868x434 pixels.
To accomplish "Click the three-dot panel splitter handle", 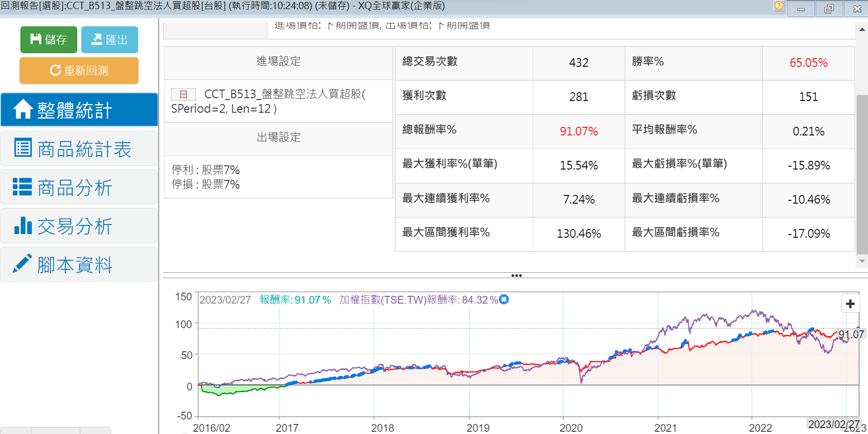I will (516, 275).
